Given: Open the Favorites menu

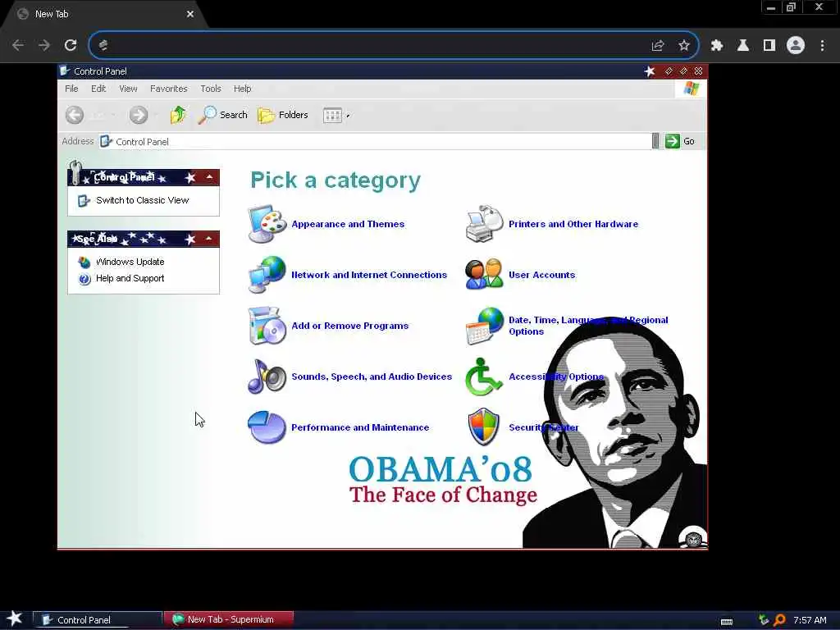Looking at the screenshot, I should [169, 89].
